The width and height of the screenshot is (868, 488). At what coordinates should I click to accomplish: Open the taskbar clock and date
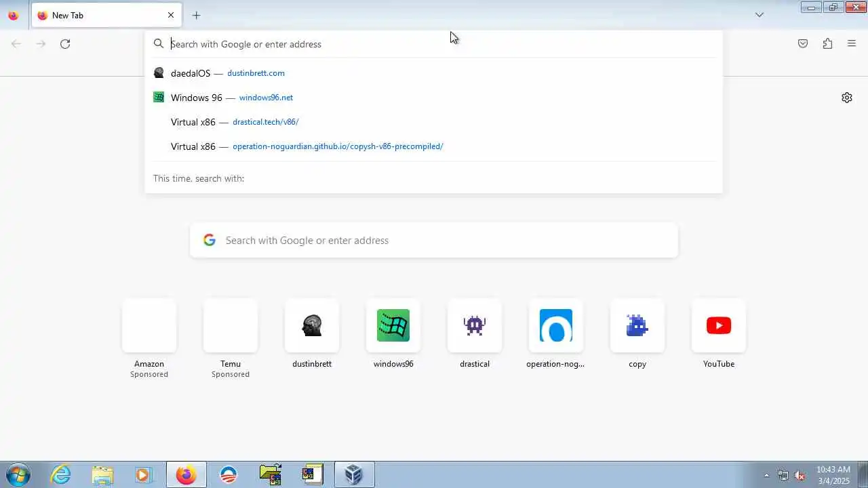click(x=833, y=475)
